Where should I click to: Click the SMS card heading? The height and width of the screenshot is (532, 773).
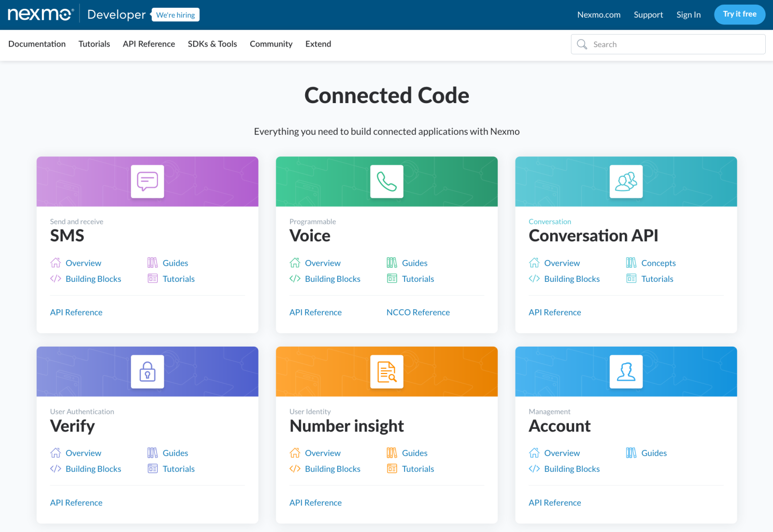(67, 236)
